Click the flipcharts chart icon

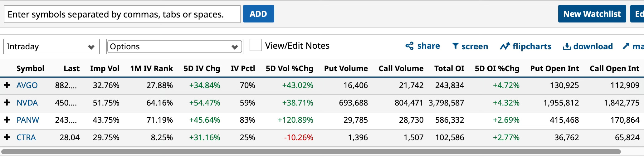[505, 46]
